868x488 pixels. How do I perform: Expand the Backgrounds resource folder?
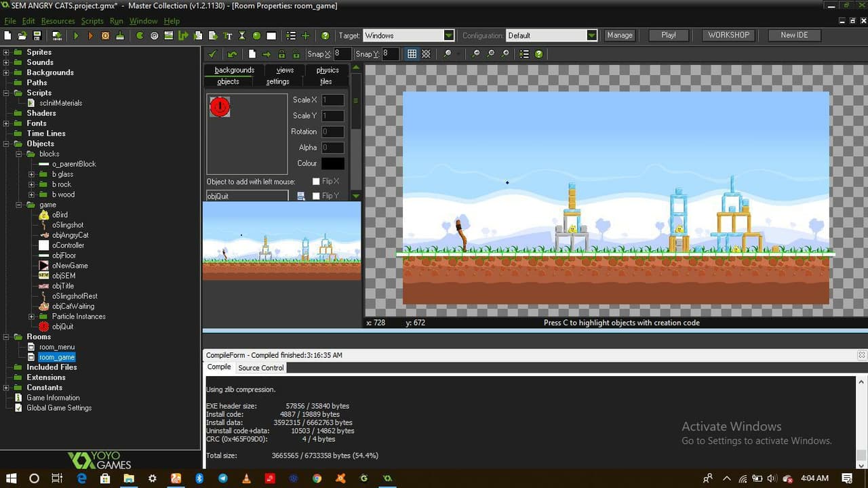[6, 73]
